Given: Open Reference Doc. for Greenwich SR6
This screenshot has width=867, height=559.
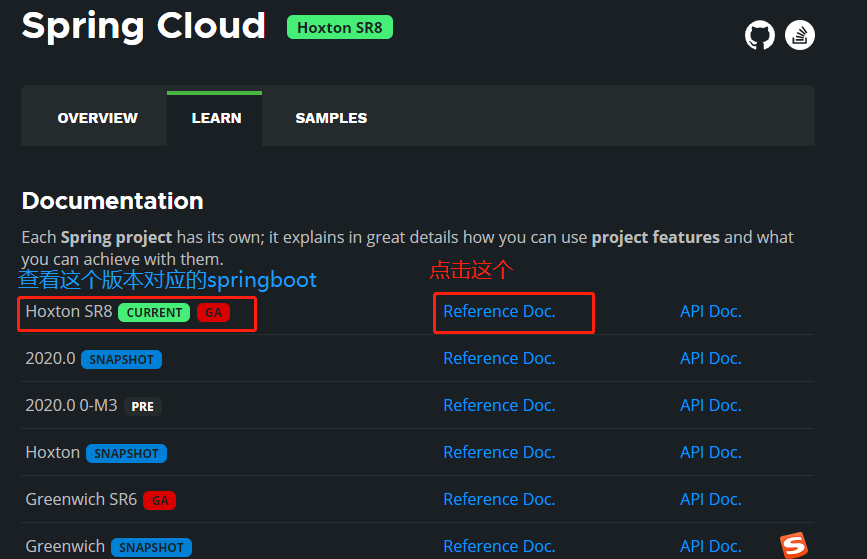Looking at the screenshot, I should click(499, 499).
